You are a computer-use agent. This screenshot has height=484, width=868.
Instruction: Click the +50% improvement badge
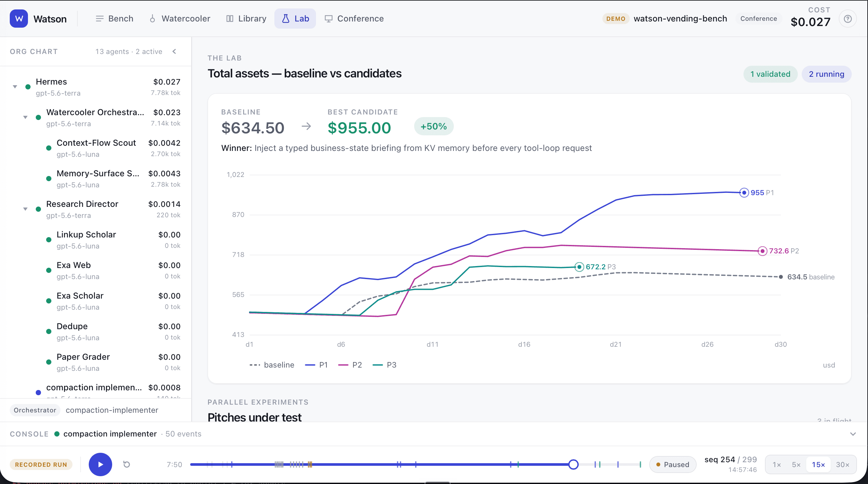pos(434,127)
